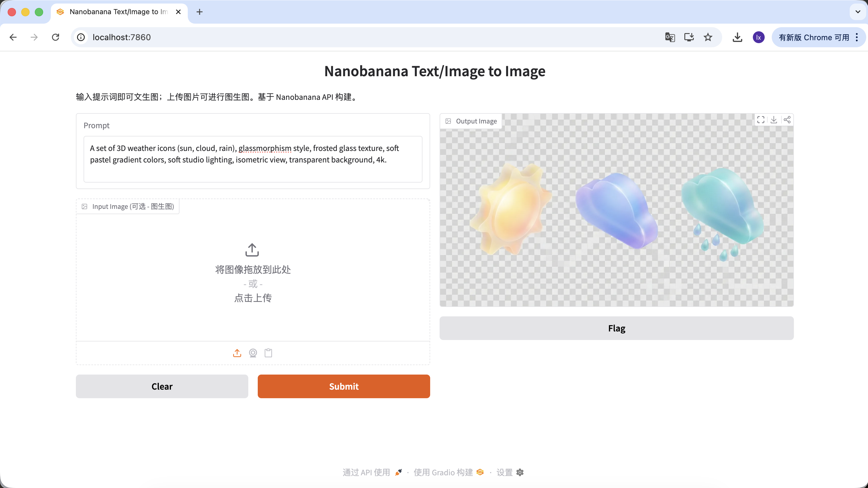Screen dimensions: 868x488
Task: Click the fullscreen icon on Output Image
Action: (761, 120)
